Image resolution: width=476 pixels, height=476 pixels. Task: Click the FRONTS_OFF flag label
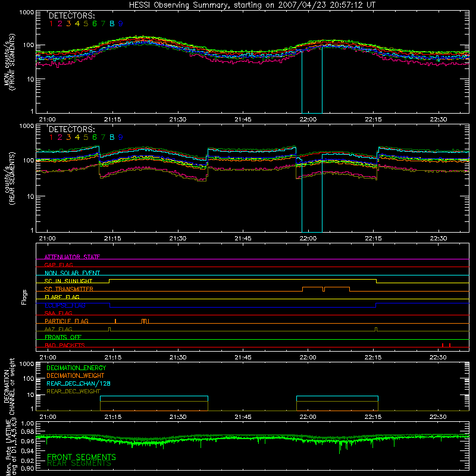tap(63, 337)
